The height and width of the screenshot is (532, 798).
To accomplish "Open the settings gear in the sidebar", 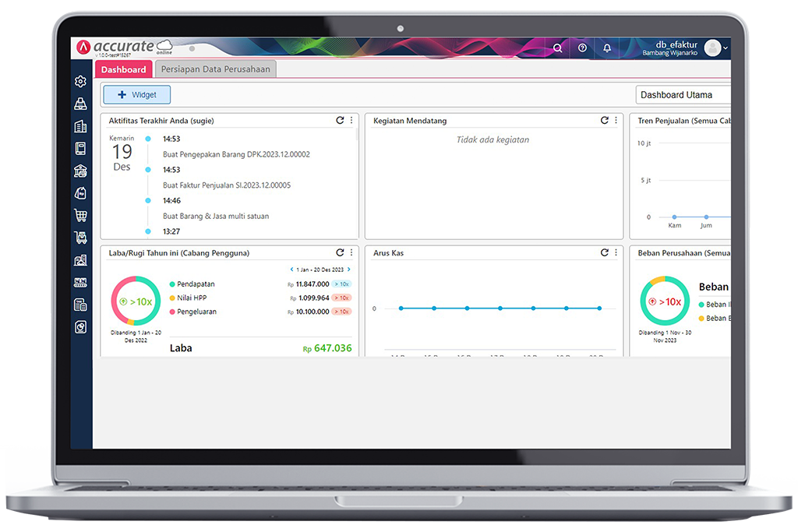I will pyautogui.click(x=79, y=81).
